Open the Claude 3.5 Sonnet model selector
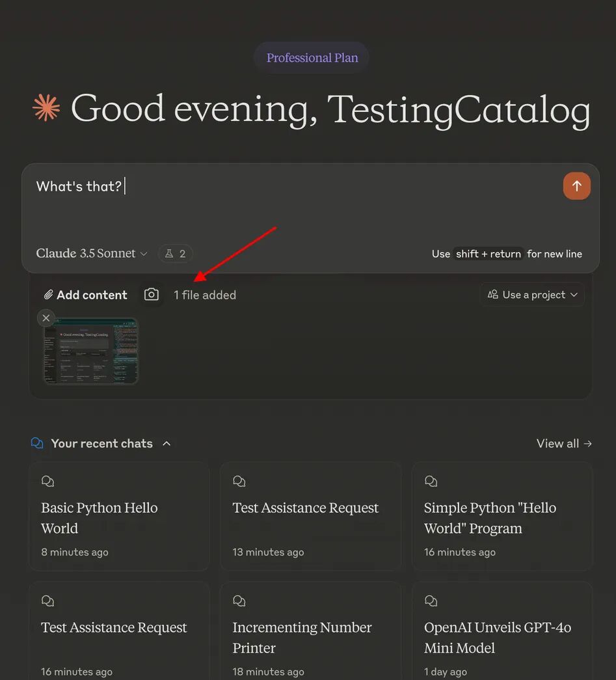616x680 pixels. [92, 253]
